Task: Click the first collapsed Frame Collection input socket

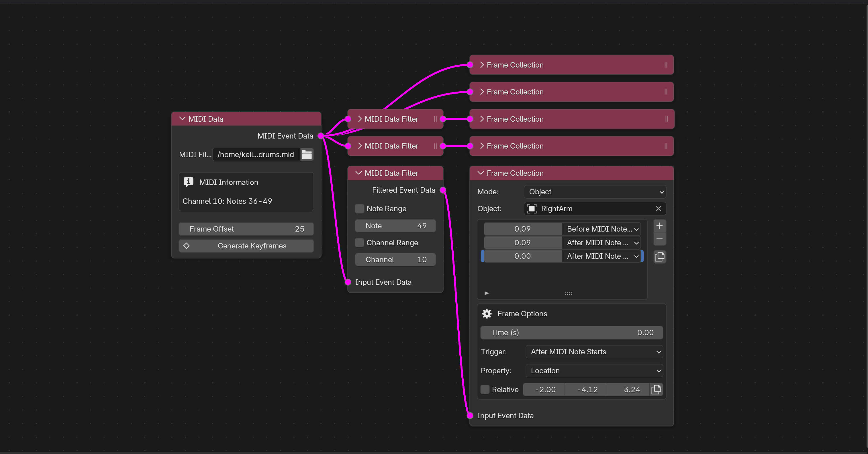Action: pyautogui.click(x=470, y=65)
